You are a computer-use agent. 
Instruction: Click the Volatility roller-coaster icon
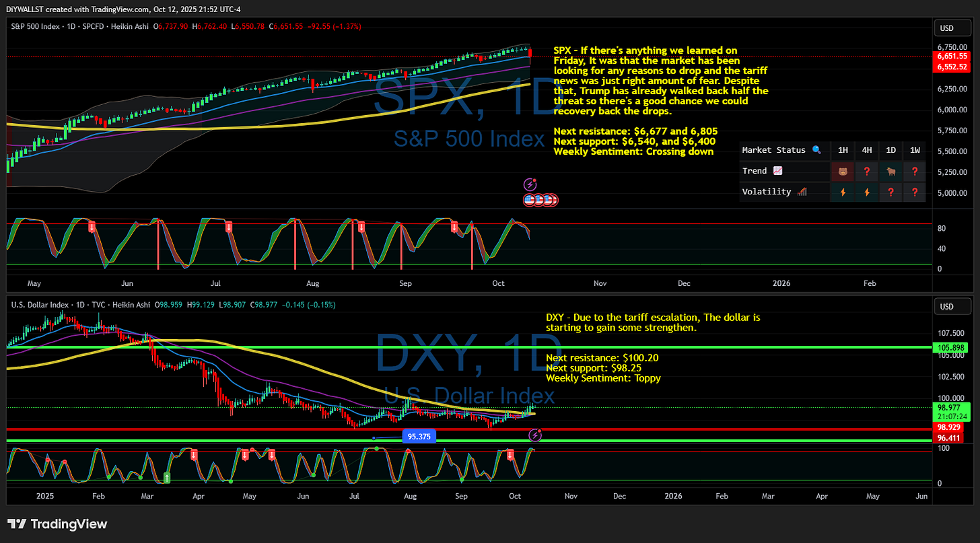(801, 192)
